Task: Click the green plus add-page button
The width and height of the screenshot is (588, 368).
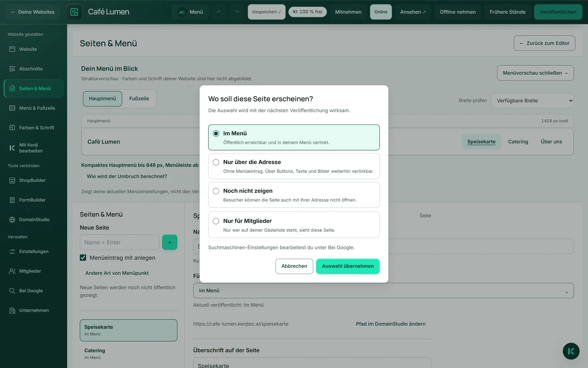Action: [170, 242]
